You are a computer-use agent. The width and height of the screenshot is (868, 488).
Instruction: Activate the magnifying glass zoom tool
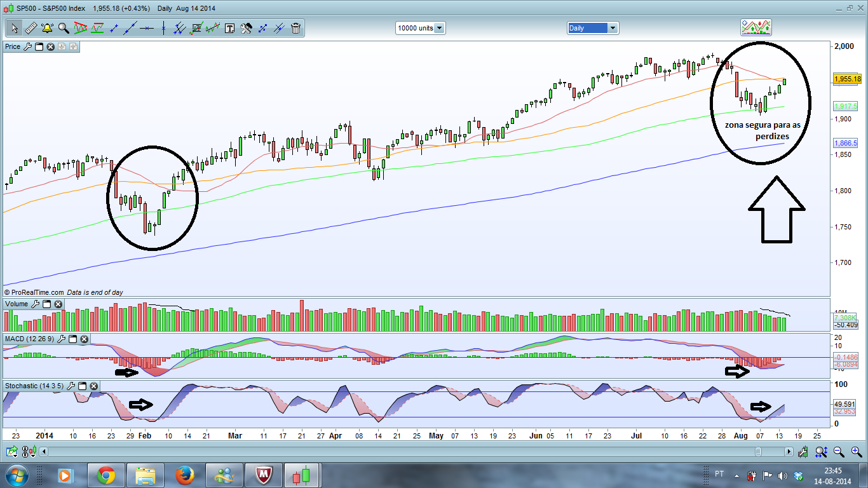64,28
